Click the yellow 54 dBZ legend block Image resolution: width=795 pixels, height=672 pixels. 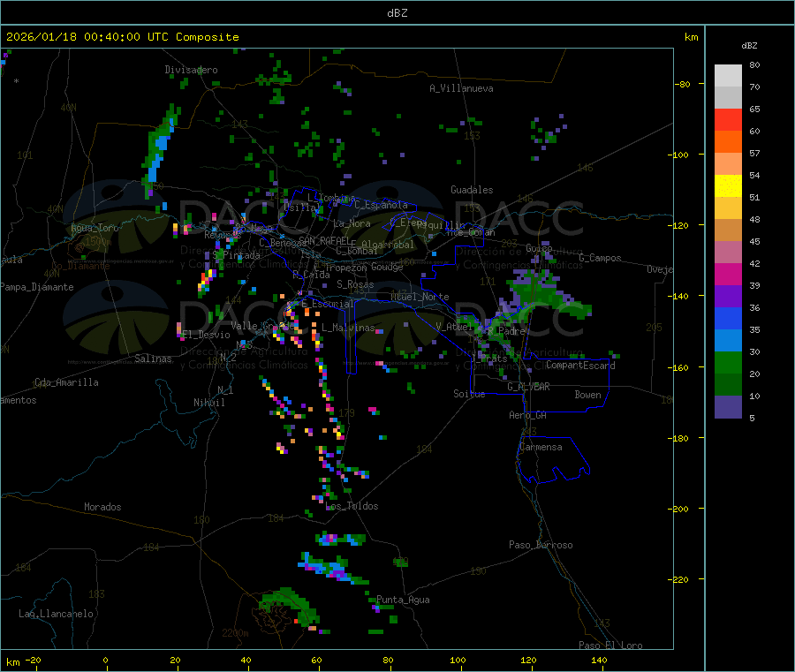pyautogui.click(x=728, y=186)
